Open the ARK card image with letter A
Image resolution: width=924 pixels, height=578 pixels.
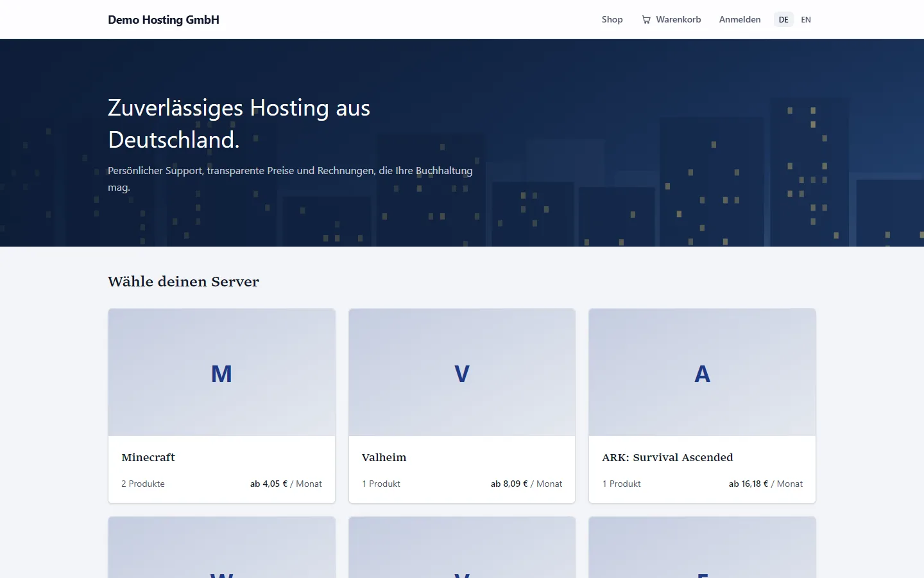702,372
